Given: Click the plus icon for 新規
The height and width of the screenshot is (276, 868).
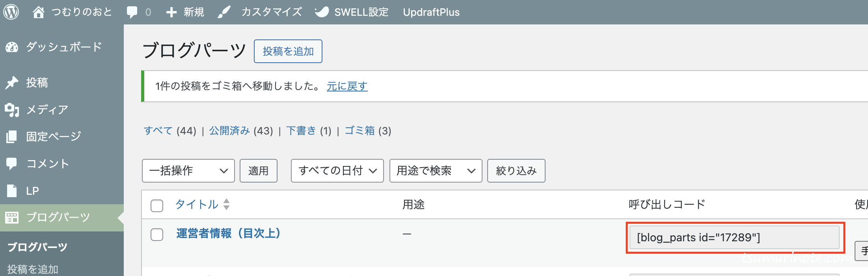Looking at the screenshot, I should tap(171, 12).
